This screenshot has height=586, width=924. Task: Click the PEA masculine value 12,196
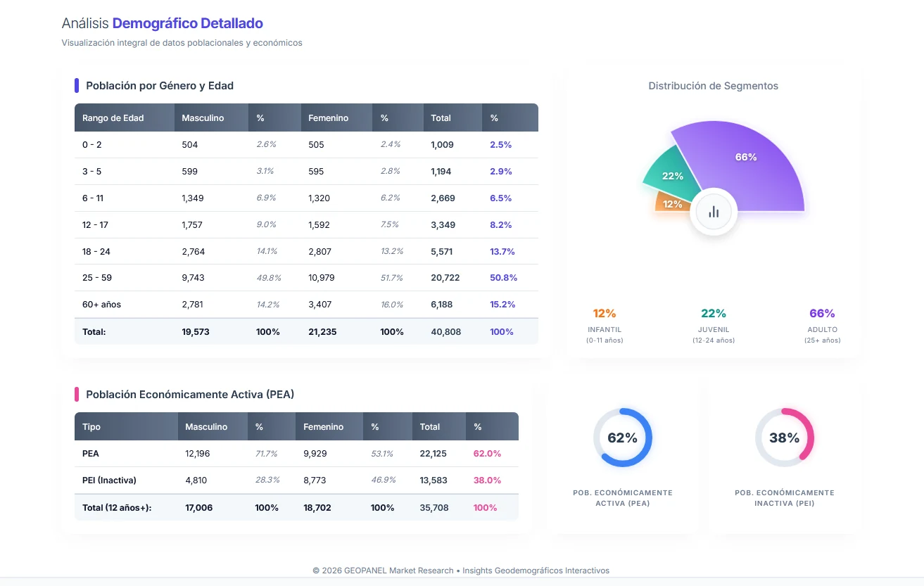[x=197, y=454]
